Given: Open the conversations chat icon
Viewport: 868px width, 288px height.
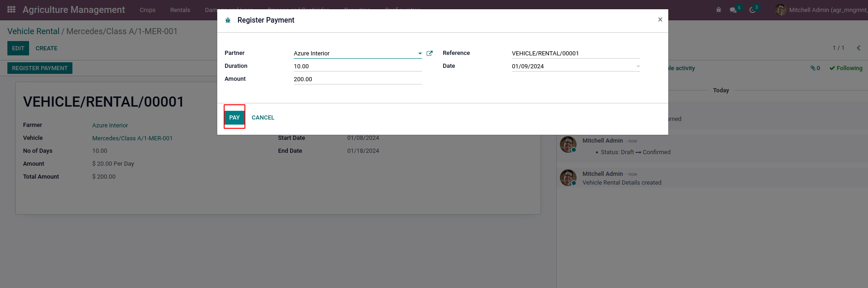Looking at the screenshot, I should [x=733, y=10].
